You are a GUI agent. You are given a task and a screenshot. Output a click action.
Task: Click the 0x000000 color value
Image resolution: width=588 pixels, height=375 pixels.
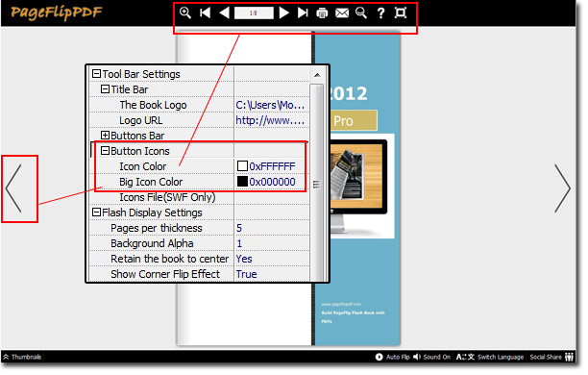click(x=273, y=182)
